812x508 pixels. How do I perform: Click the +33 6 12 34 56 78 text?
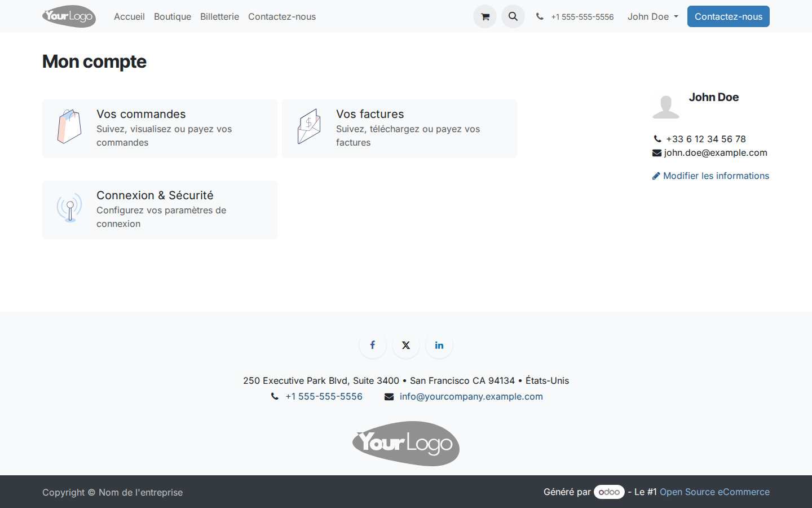click(706, 139)
